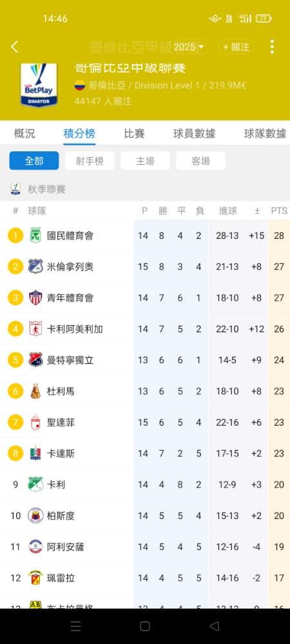Select the 客場 away filter chip

(201, 161)
